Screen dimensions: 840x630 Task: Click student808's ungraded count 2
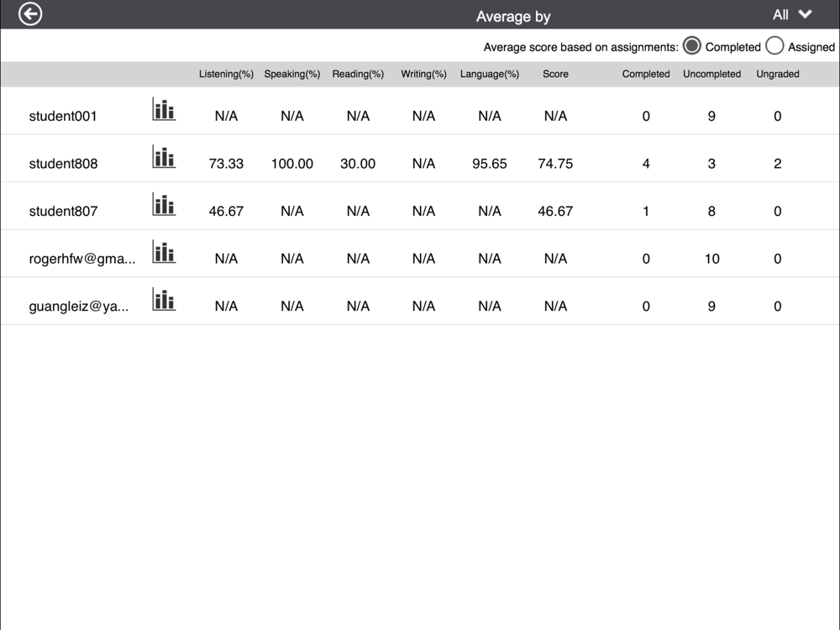click(x=777, y=164)
